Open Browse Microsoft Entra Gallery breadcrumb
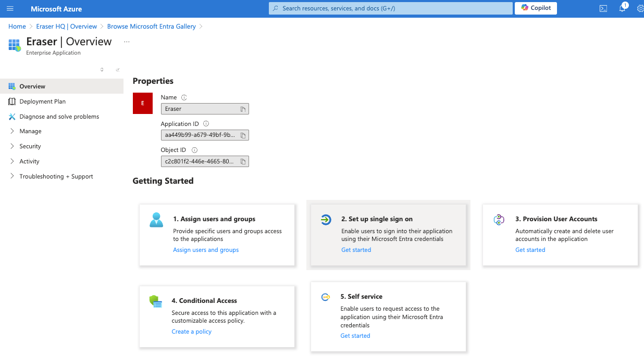This screenshot has width=644, height=356. (x=152, y=27)
